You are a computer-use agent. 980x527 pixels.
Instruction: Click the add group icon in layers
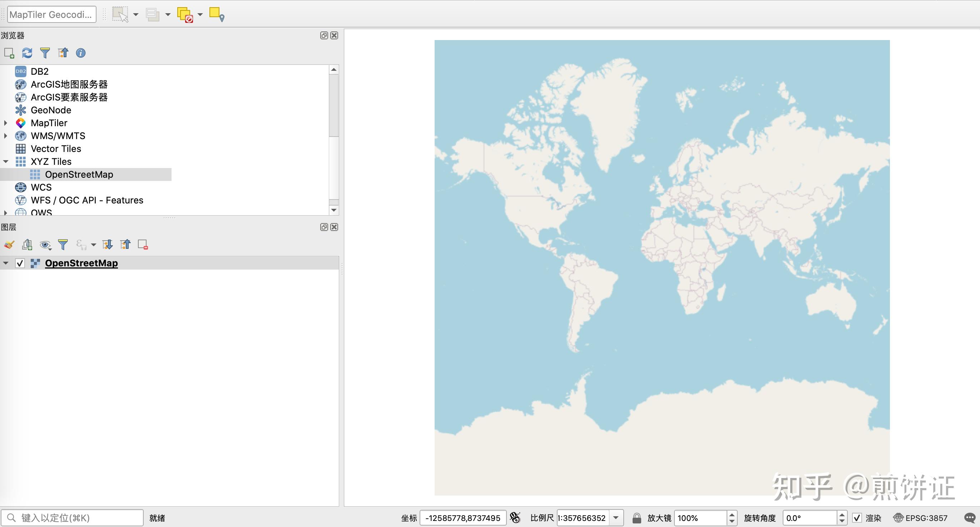coord(27,245)
